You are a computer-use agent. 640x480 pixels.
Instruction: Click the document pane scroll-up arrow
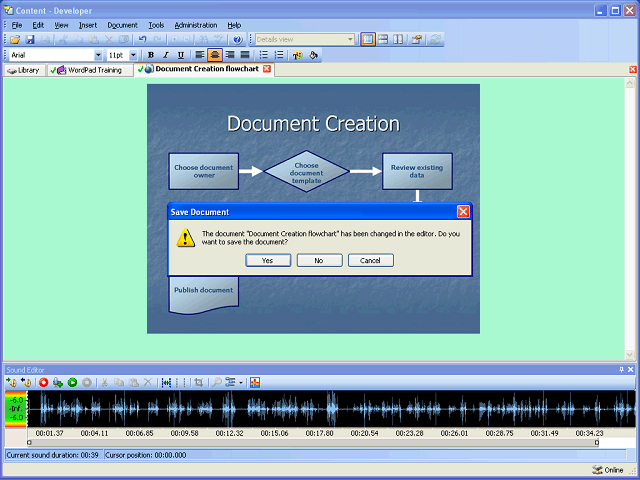click(629, 83)
